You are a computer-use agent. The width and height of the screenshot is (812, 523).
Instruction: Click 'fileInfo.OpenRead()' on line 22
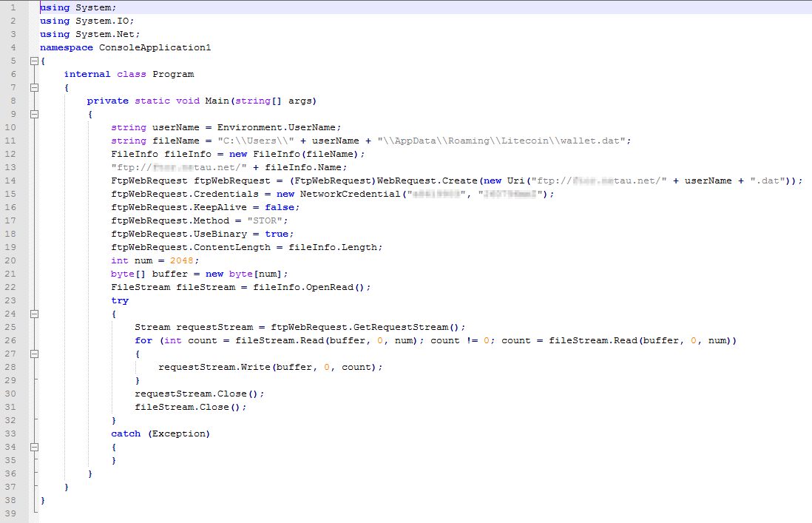[x=308, y=287]
